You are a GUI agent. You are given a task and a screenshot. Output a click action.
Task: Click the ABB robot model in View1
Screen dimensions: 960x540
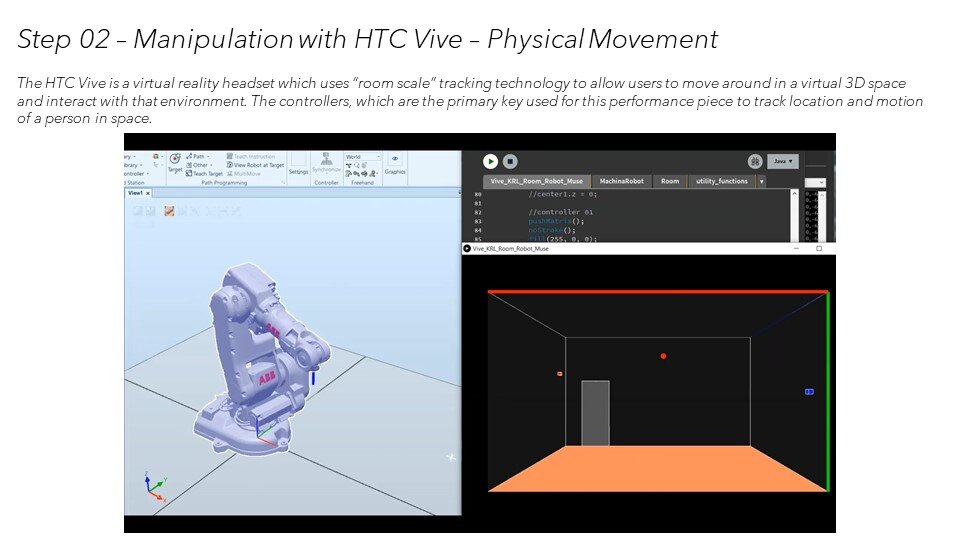(263, 358)
